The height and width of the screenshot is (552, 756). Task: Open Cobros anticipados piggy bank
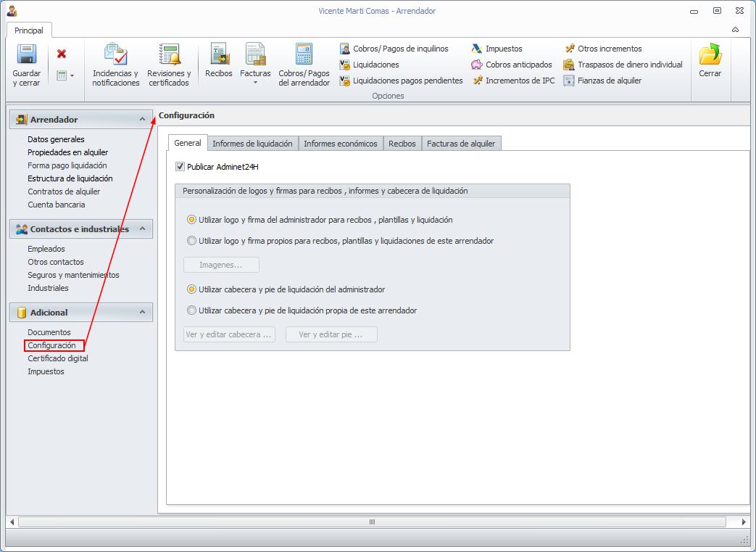pyautogui.click(x=512, y=65)
